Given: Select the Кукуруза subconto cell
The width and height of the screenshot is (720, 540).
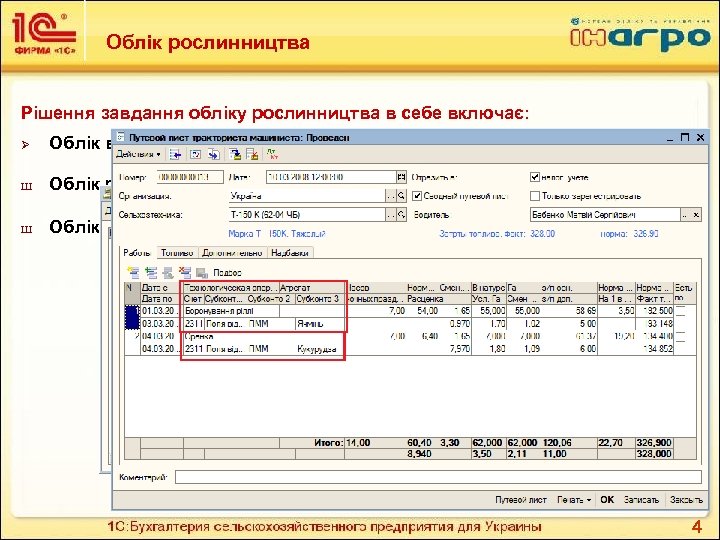Looking at the screenshot, I should point(320,349).
